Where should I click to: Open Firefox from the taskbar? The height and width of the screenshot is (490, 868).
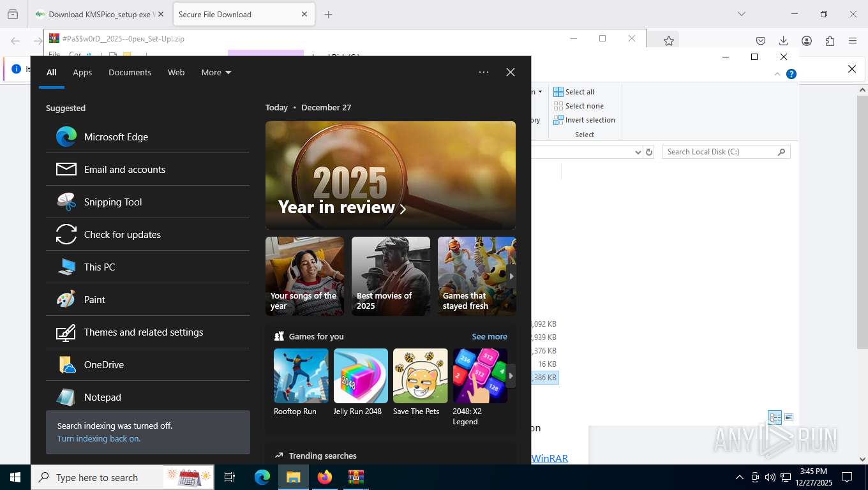325,477
